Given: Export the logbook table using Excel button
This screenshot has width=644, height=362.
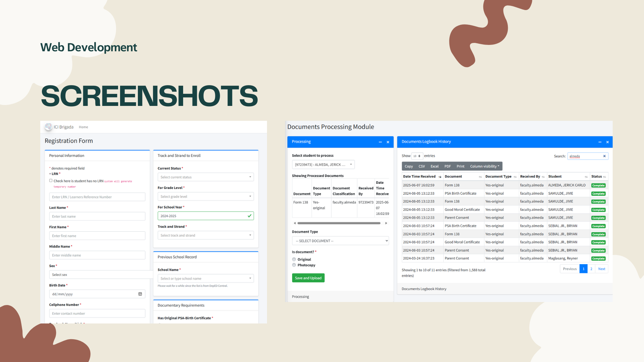Looking at the screenshot, I should 434,166.
